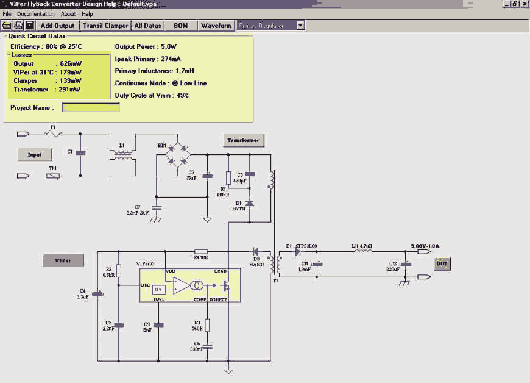The width and height of the screenshot is (530, 383).
Task: Click the Add Output button
Action: pyautogui.click(x=57, y=26)
